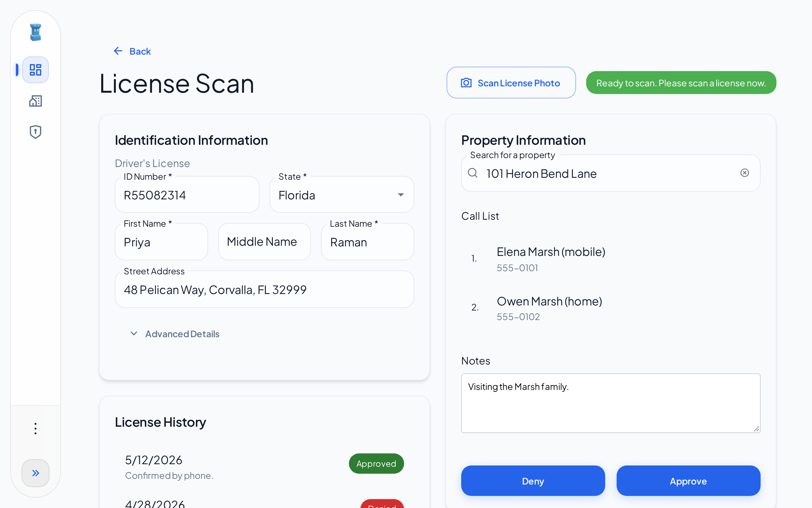
Task: Click the ID Number field R55082314
Action: (187, 195)
